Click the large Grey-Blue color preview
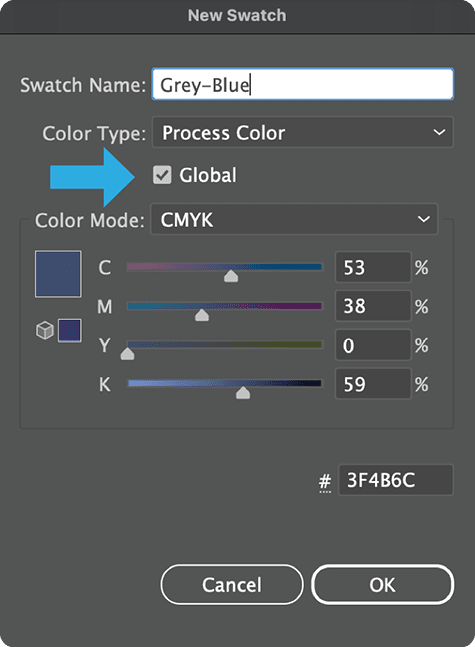Image resolution: width=475 pixels, height=647 pixels. tap(58, 274)
